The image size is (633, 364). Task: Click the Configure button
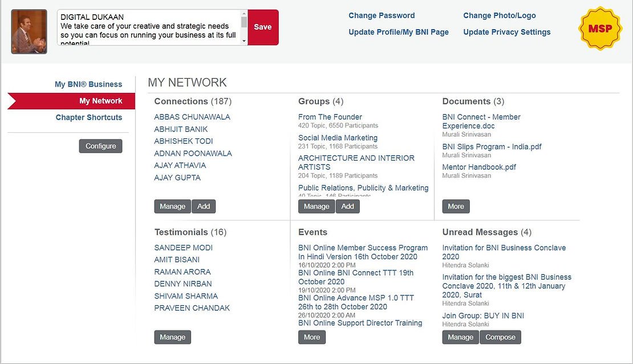point(100,146)
